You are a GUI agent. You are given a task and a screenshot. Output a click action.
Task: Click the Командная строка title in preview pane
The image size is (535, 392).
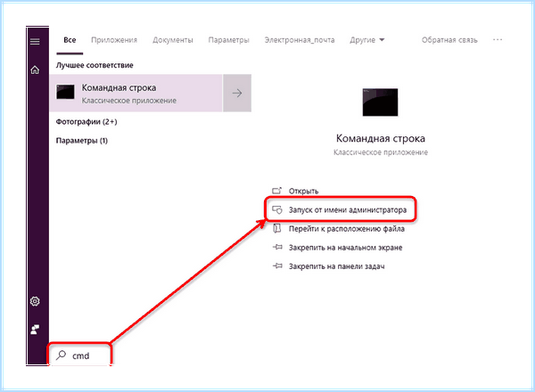381,138
